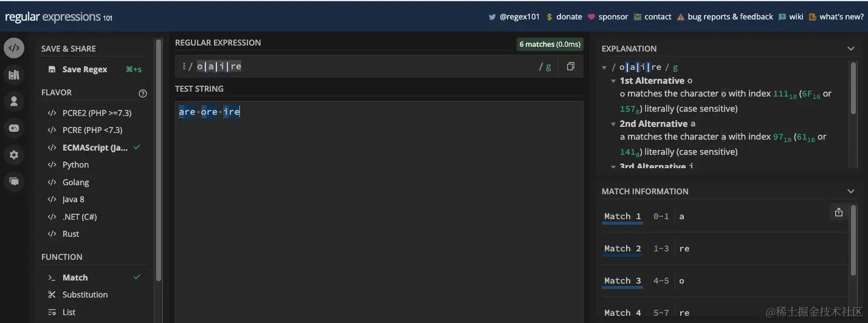Image resolution: width=868 pixels, height=323 pixels.
Task: Select Match 1 row
Action: [x=723, y=217]
